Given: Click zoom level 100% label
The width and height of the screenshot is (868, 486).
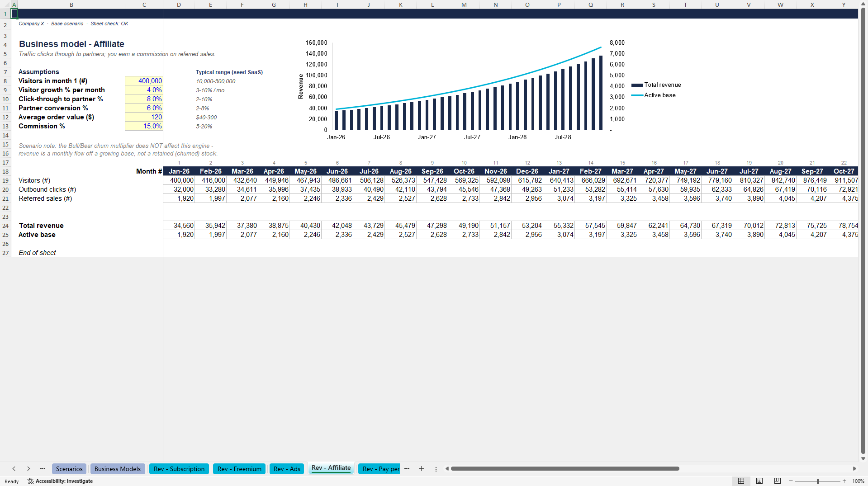Looking at the screenshot, I should point(858,481).
